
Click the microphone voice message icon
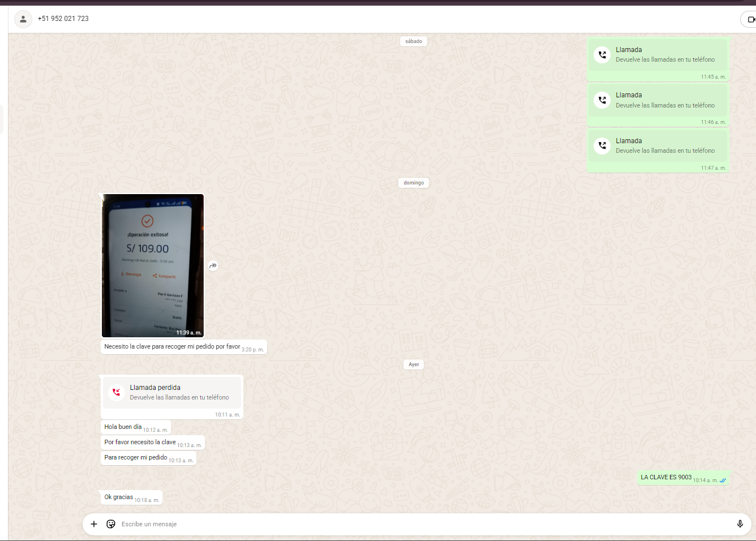click(740, 524)
